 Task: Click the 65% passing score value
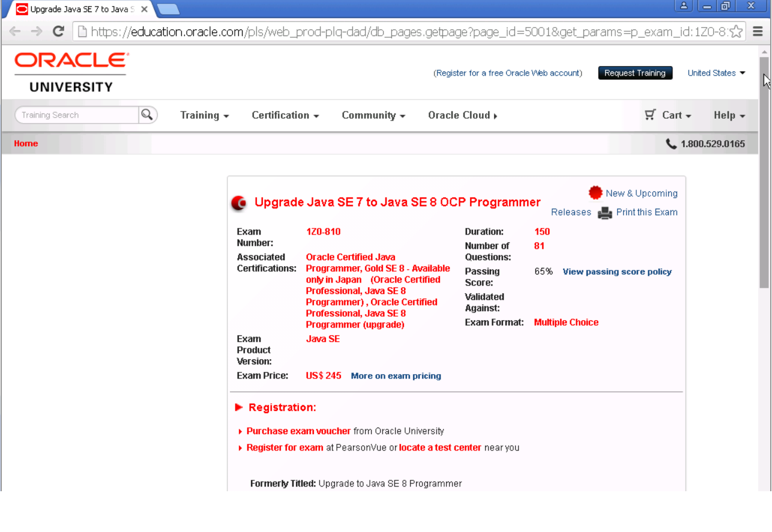pos(543,272)
